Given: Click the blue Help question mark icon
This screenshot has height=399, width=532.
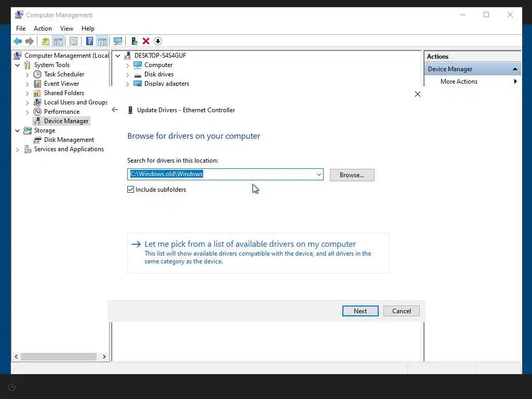Looking at the screenshot, I should tap(89, 42).
